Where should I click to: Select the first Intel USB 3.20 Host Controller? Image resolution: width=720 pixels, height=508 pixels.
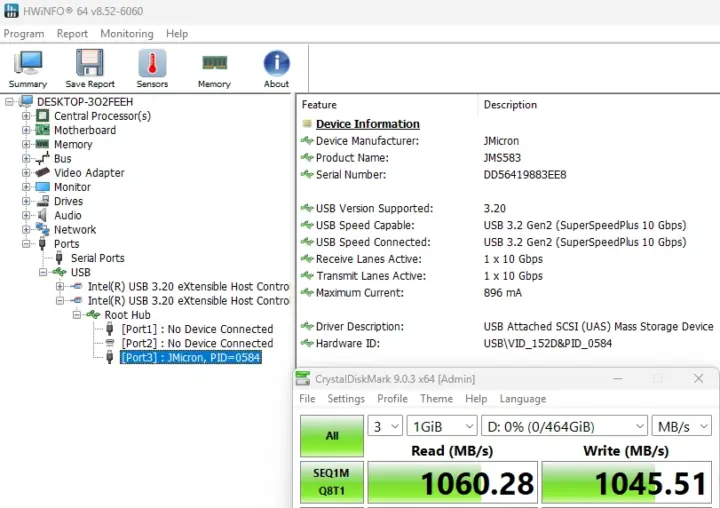[189, 286]
